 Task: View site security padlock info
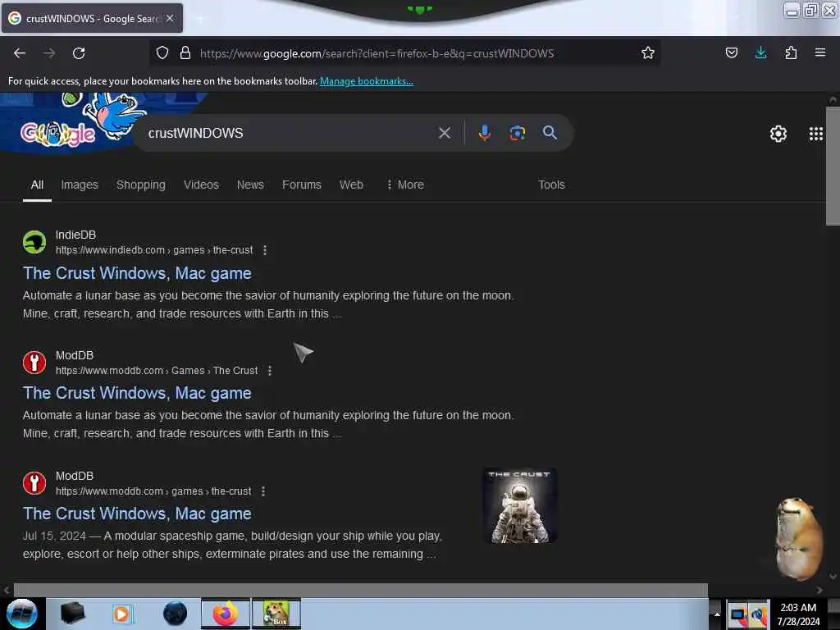click(x=185, y=53)
